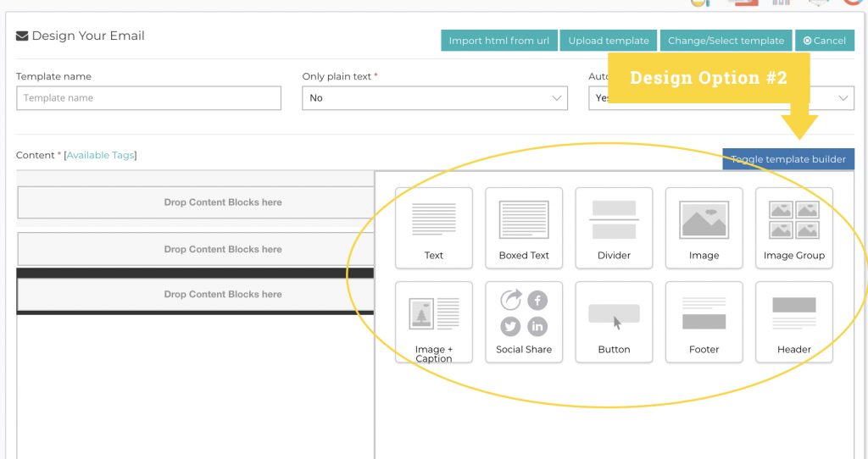Image resolution: width=868 pixels, height=459 pixels.
Task: Select the Button content block
Action: pos(614,323)
